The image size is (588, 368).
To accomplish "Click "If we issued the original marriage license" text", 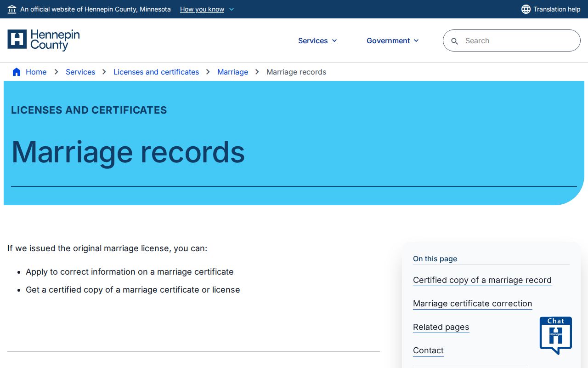I will click(x=107, y=248).
